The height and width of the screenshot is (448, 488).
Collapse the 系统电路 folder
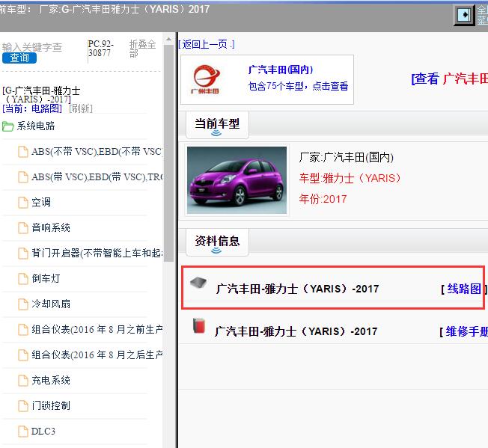(x=36, y=126)
